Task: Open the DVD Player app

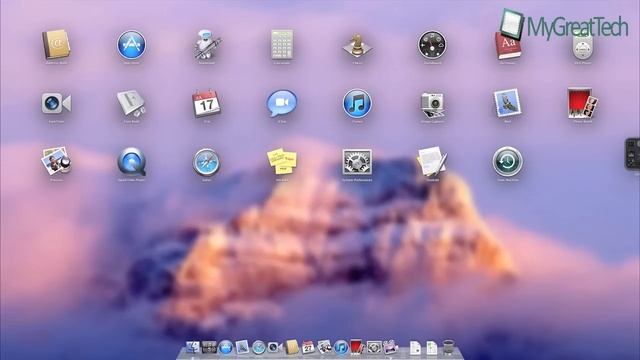Action: [x=582, y=47]
